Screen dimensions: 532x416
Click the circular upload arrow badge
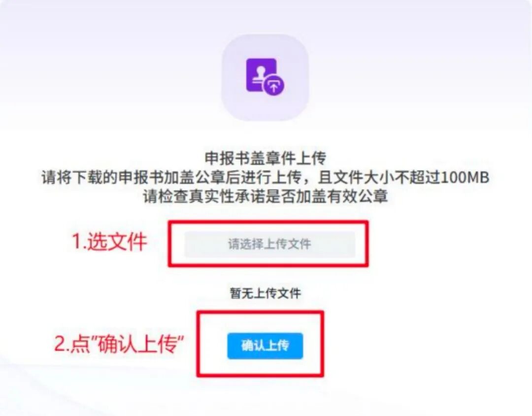(274, 85)
